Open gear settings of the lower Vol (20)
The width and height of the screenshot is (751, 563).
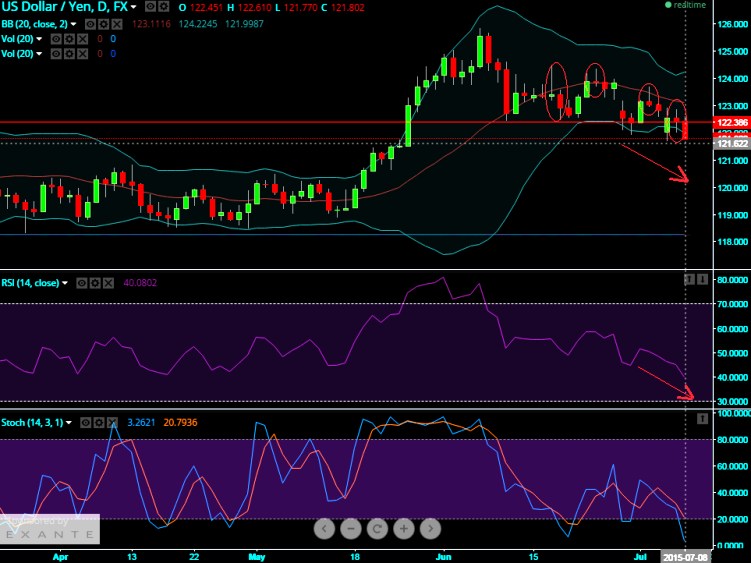[x=69, y=54]
